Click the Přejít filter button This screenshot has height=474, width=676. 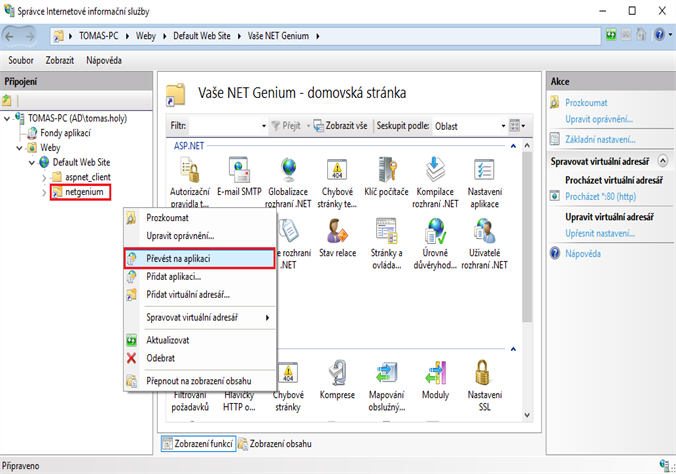286,126
